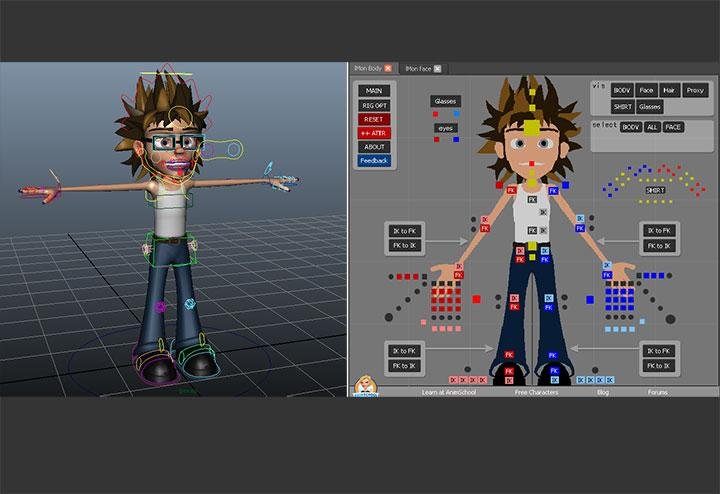
Task: Select the blue wrist FK control
Action: pos(607,275)
